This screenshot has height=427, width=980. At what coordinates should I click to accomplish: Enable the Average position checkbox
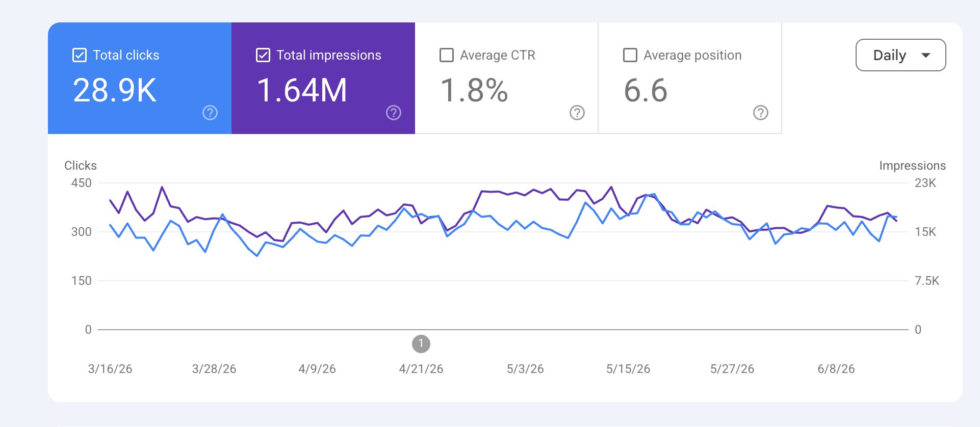tap(630, 55)
